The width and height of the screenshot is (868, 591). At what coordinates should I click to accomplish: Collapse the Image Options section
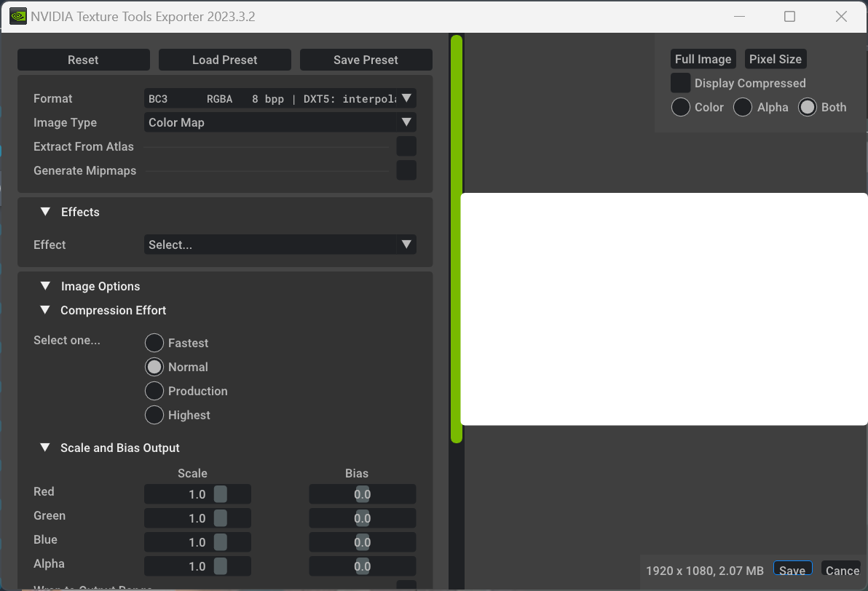pos(45,286)
